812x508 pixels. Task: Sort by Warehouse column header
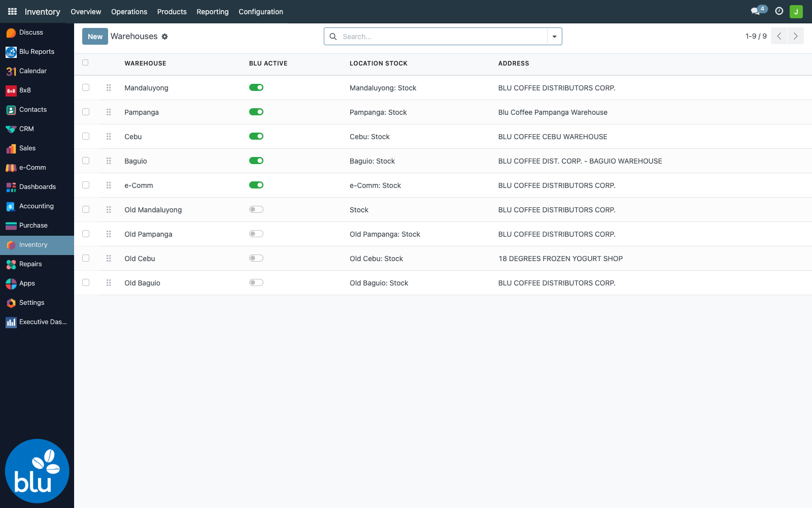click(145, 63)
